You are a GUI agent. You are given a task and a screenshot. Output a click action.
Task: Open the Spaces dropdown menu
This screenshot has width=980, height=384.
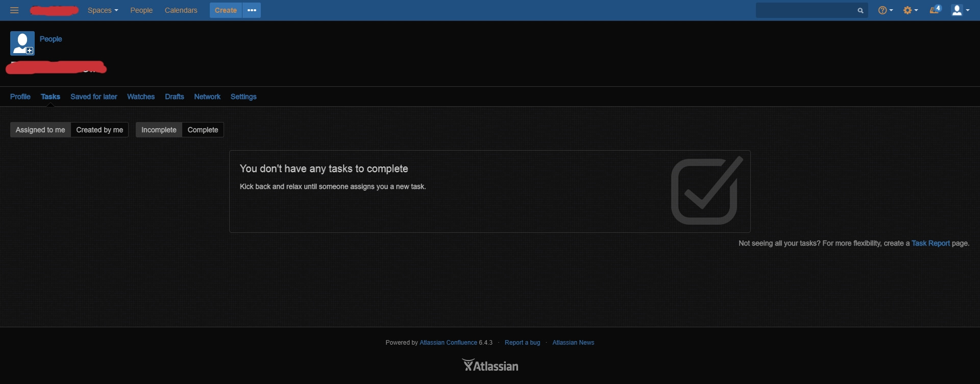(x=103, y=10)
